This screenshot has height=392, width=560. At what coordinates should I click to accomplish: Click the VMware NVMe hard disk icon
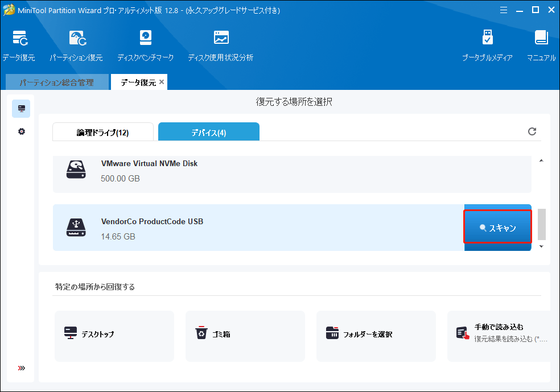pyautogui.click(x=76, y=169)
